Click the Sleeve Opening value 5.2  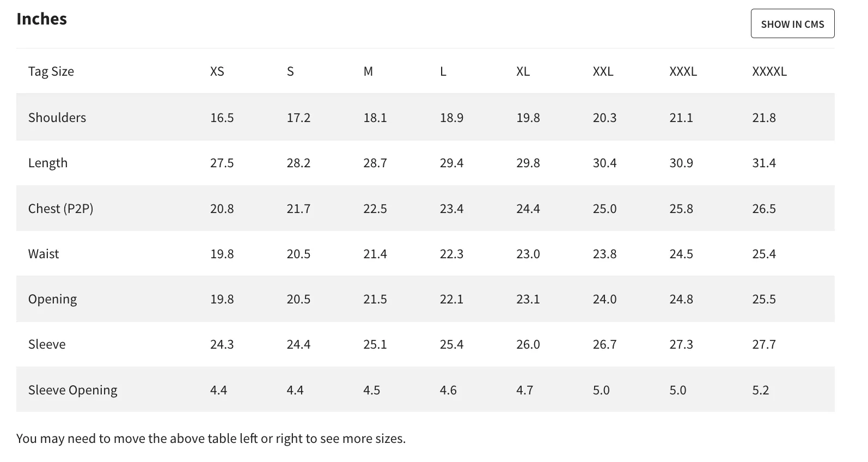pyautogui.click(x=761, y=390)
